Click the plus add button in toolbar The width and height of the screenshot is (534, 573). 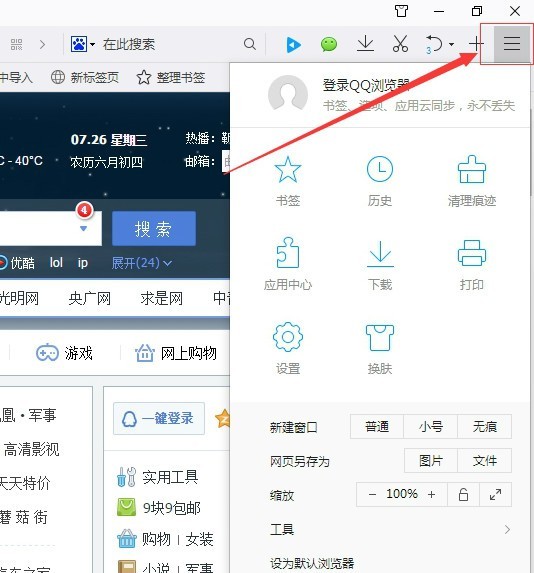click(x=476, y=44)
